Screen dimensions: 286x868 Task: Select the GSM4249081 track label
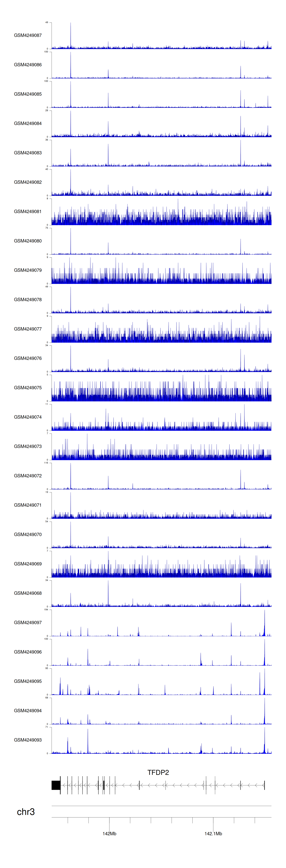coord(28,212)
